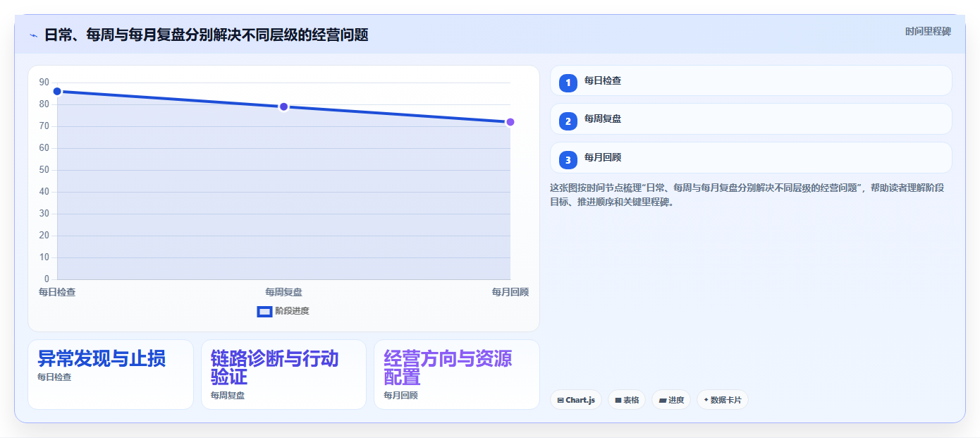Click the 每日检查 caption under 异常发现与止损
Viewport: 980px width, 438px height.
point(54,377)
